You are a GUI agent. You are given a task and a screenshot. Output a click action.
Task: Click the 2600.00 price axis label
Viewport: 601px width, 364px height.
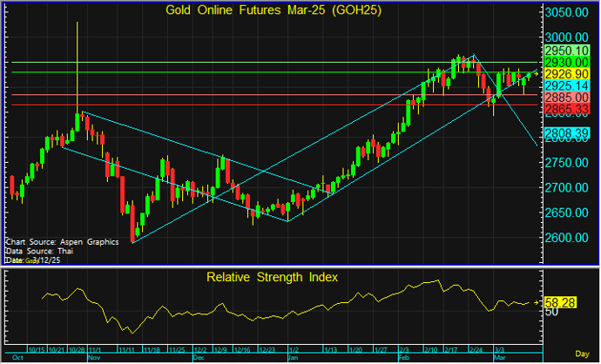(x=566, y=238)
